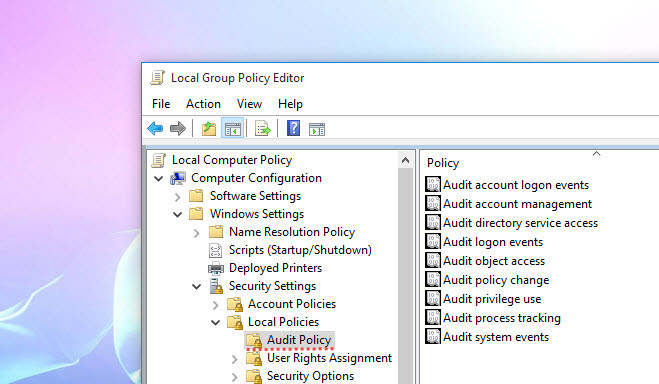Click the Forward arrow toolbar button
Viewport: 659px width, 384px height.
click(178, 129)
